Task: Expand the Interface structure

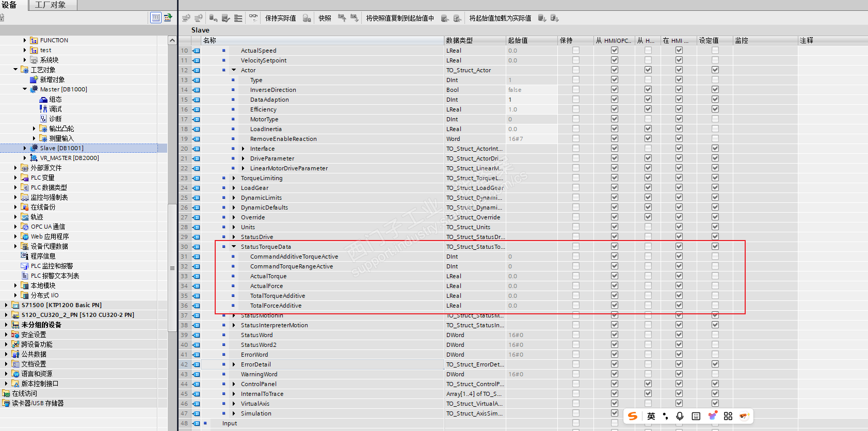Action: (x=243, y=149)
